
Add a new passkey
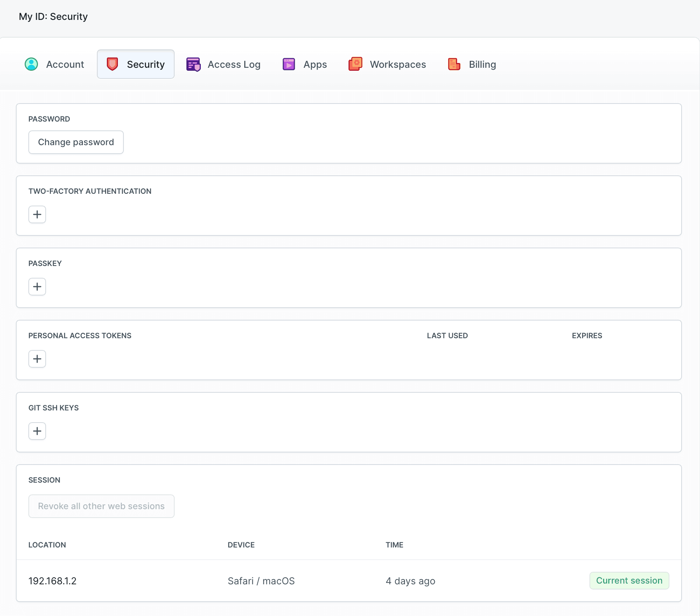tap(37, 286)
